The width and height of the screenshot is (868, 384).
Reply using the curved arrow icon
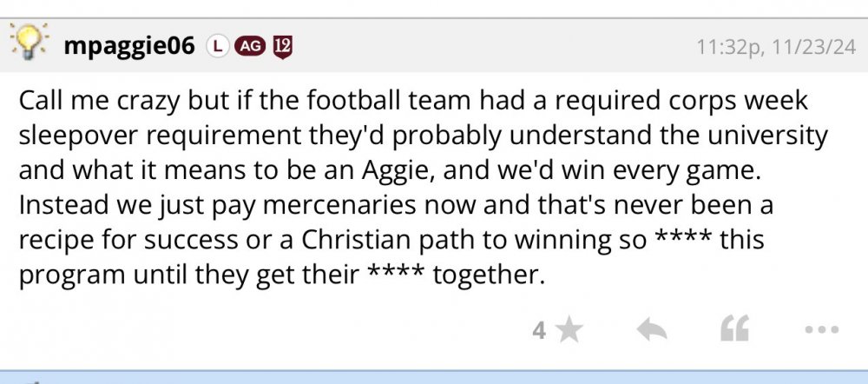[x=651, y=330]
